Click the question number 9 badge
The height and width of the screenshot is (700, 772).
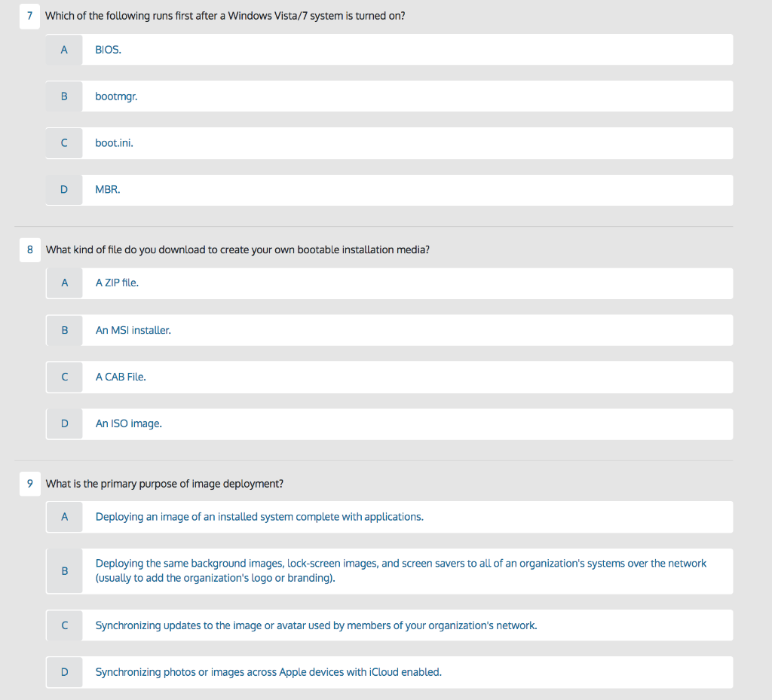(x=29, y=484)
